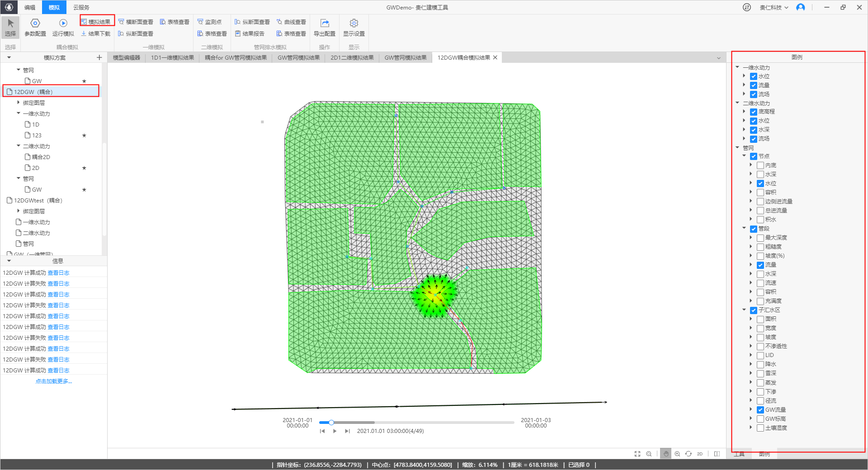
Task: Expand the 绑定图层 tree node under 12DGW
Action: [x=19, y=103]
